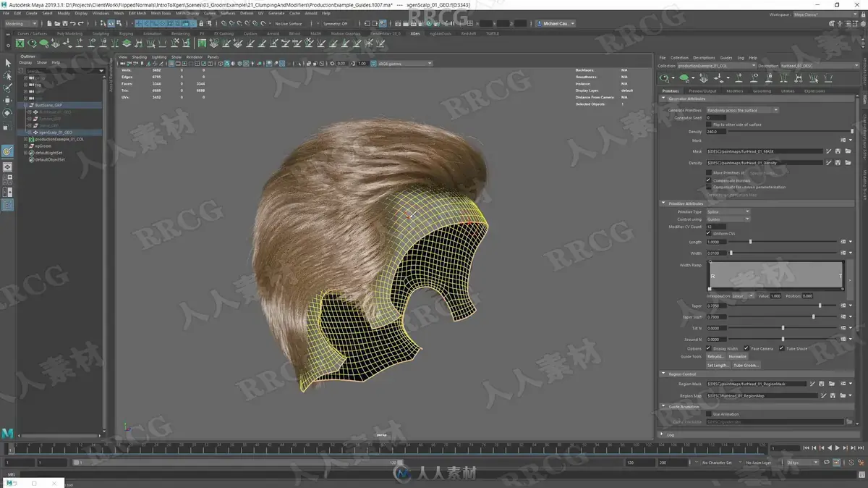Activate the Paint Selection brush tool
Viewport: 868px width, 488px height.
coord(8,88)
